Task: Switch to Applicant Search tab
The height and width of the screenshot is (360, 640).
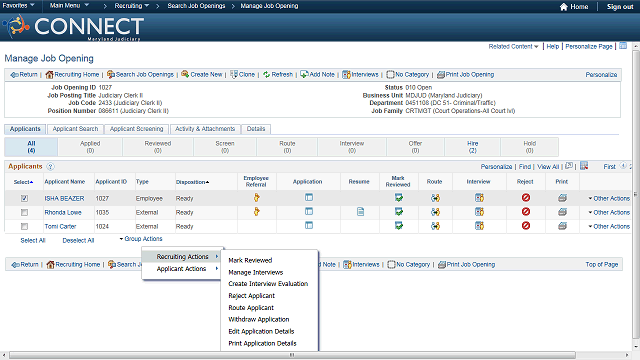Action: coord(76,129)
